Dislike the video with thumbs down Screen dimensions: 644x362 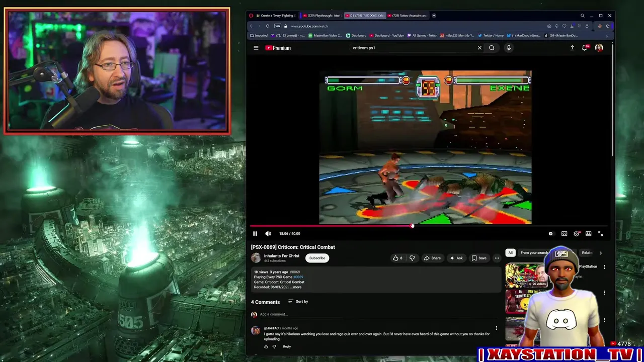point(412,258)
